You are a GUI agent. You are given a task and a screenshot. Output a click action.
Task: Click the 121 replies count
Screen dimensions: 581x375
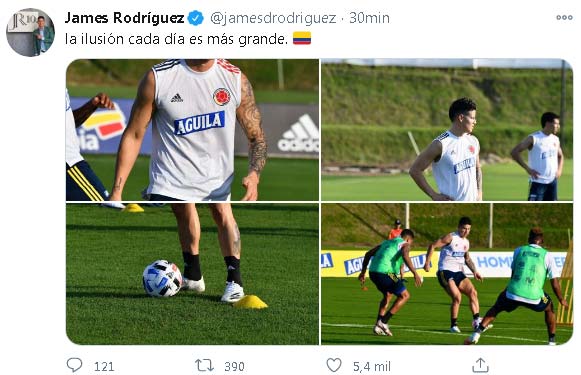coord(104,367)
